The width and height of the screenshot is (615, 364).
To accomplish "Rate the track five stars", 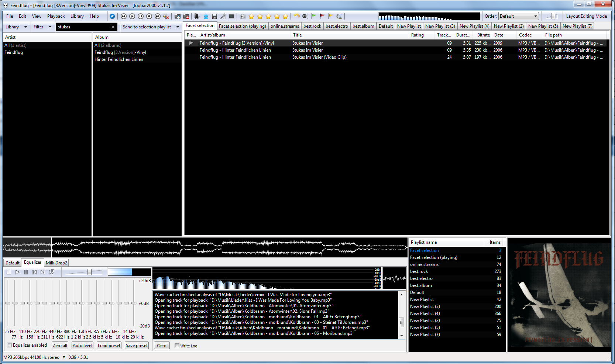I will pyautogui.click(x=285, y=16).
